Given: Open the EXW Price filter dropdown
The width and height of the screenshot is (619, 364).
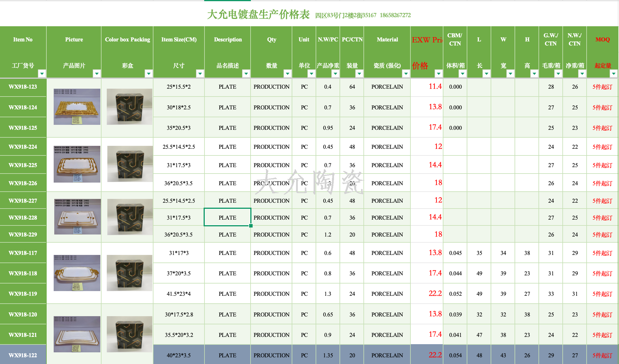Looking at the screenshot, I should coord(439,73).
